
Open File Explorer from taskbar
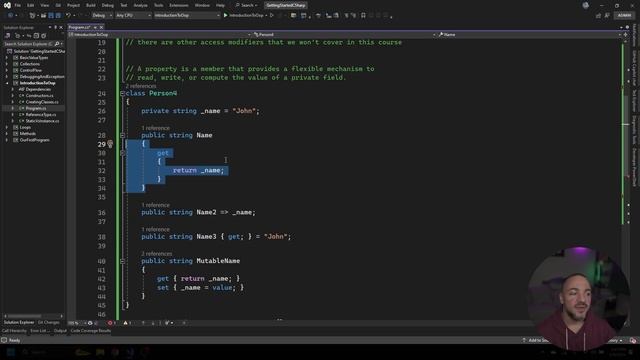click(100, 352)
